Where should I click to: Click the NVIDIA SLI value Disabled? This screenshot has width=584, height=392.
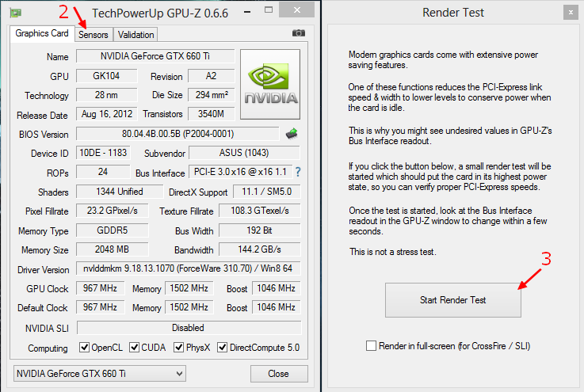pyautogui.click(x=189, y=328)
